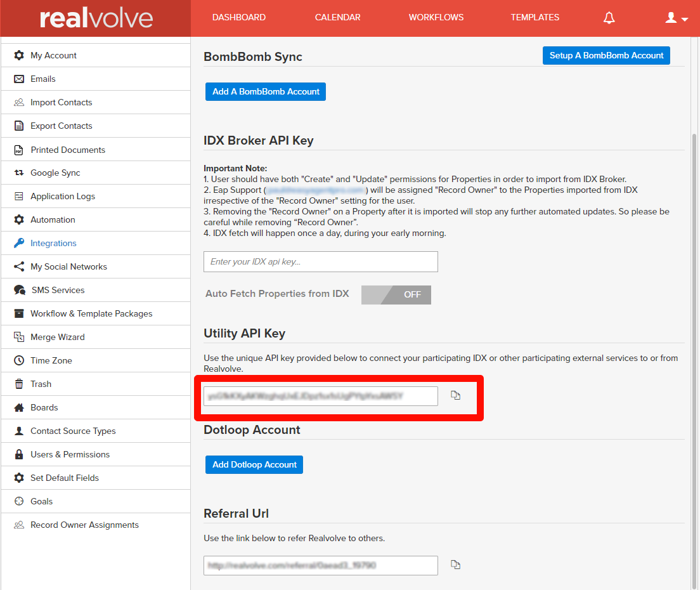
Task: Click Setup A BombBomb Account
Action: point(606,55)
